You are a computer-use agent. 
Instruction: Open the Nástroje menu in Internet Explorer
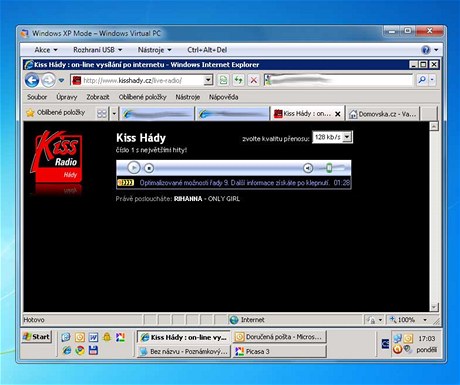188,97
